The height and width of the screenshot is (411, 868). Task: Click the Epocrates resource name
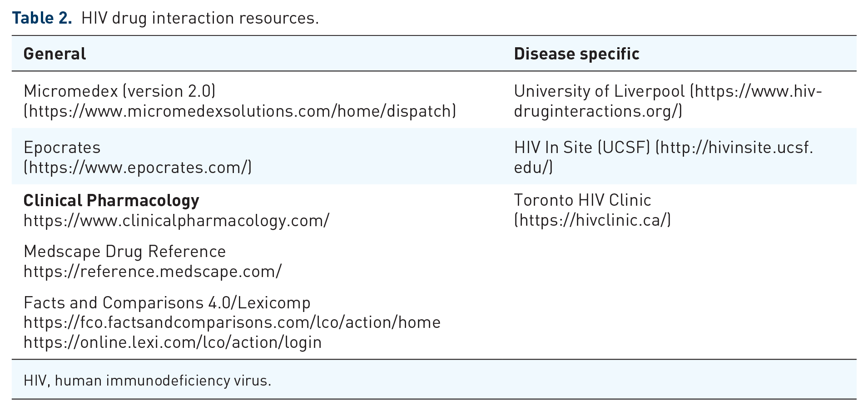pyautogui.click(x=62, y=148)
